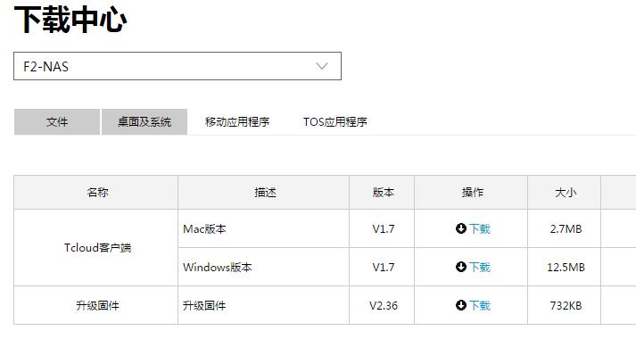Image resolution: width=636 pixels, height=364 pixels.
Task: Select the Tcloud客户端 name cell
Action: (97, 248)
